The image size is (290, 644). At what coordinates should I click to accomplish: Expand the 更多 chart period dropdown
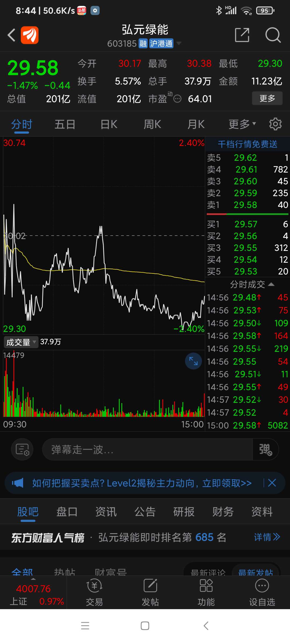pyautogui.click(x=242, y=124)
